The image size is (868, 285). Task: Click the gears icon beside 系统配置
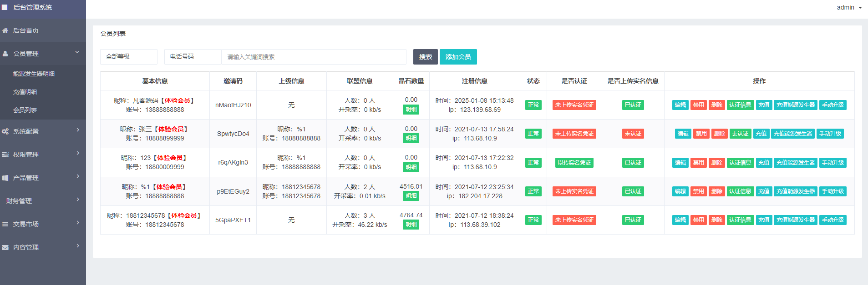click(5, 131)
